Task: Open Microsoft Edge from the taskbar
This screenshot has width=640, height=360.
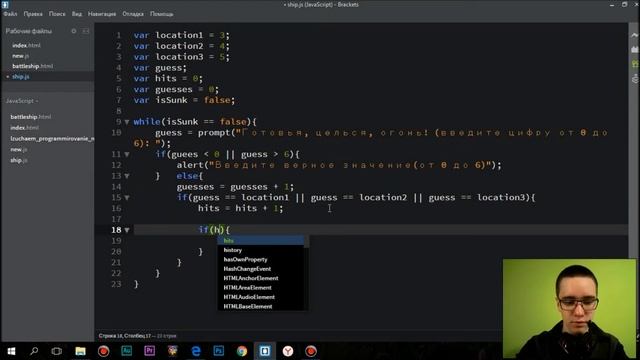Action: point(196,351)
